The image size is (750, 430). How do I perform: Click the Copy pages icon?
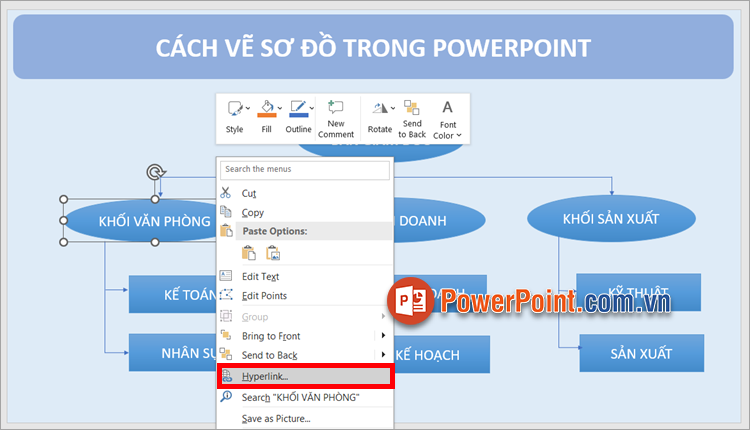pos(226,211)
